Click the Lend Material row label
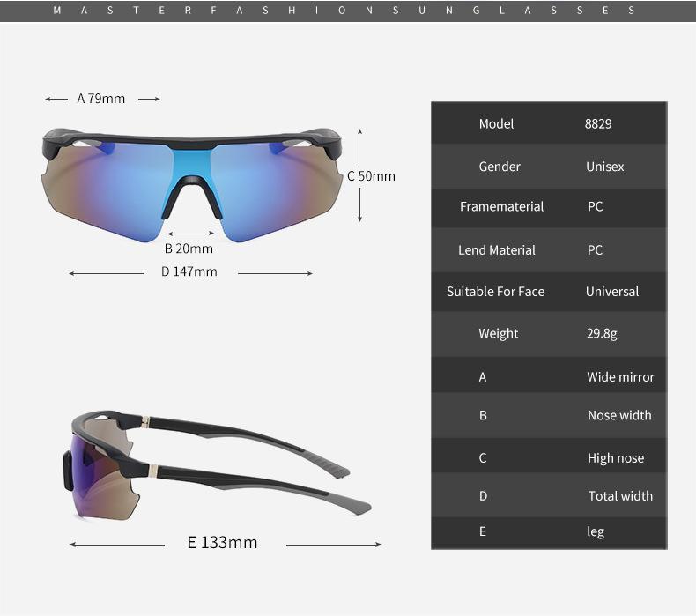This screenshot has height=616, width=696. pyautogui.click(x=497, y=249)
